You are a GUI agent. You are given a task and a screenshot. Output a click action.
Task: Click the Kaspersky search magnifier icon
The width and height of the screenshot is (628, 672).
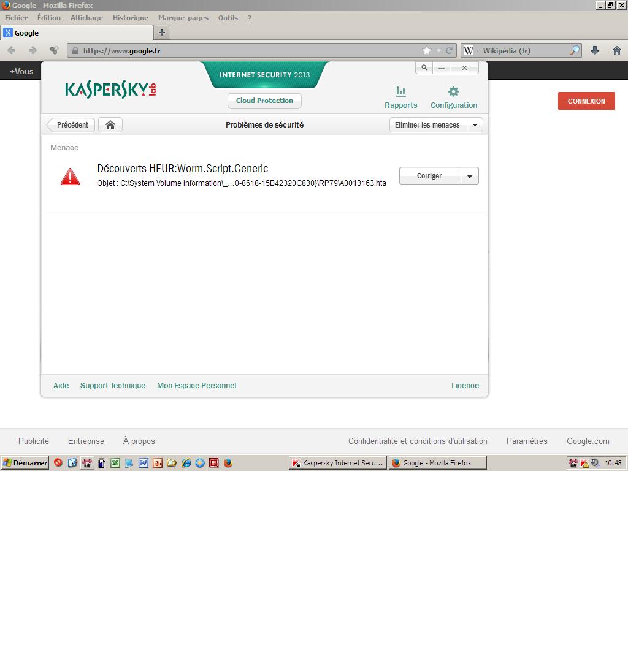(x=424, y=67)
